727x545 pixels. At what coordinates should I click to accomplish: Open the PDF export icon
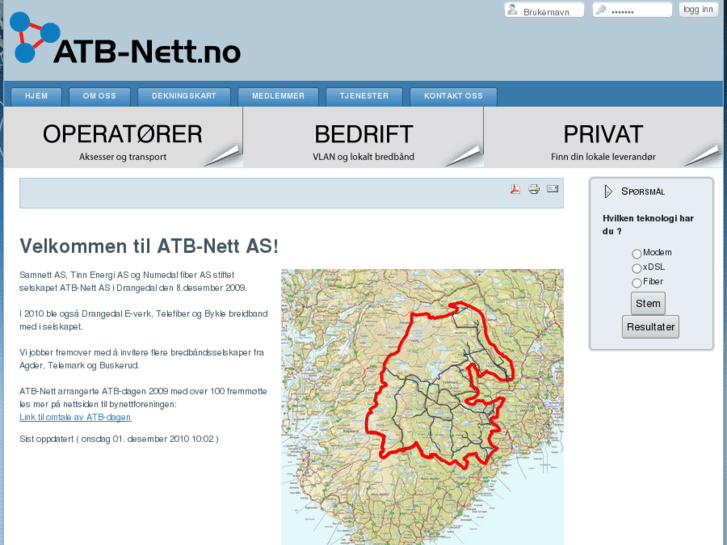[515, 189]
